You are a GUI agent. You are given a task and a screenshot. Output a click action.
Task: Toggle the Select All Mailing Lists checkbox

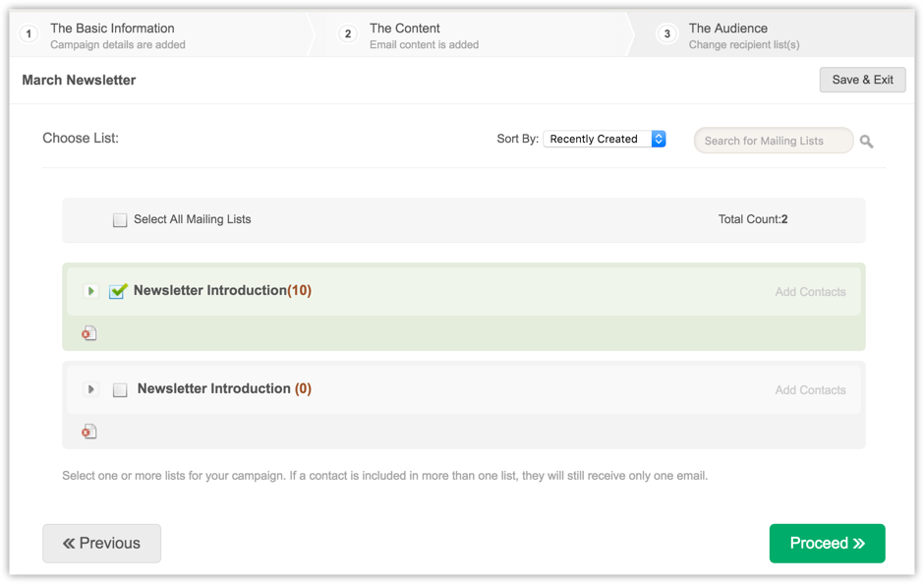120,220
